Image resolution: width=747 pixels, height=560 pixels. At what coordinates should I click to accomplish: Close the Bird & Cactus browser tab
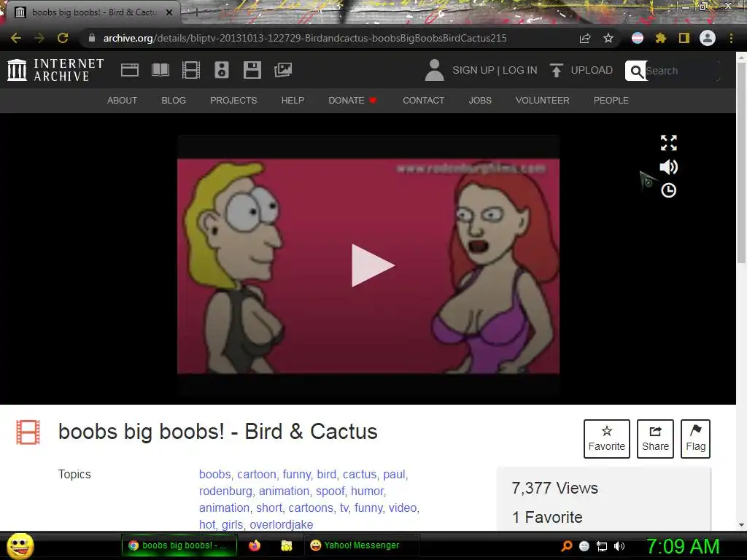(x=169, y=12)
